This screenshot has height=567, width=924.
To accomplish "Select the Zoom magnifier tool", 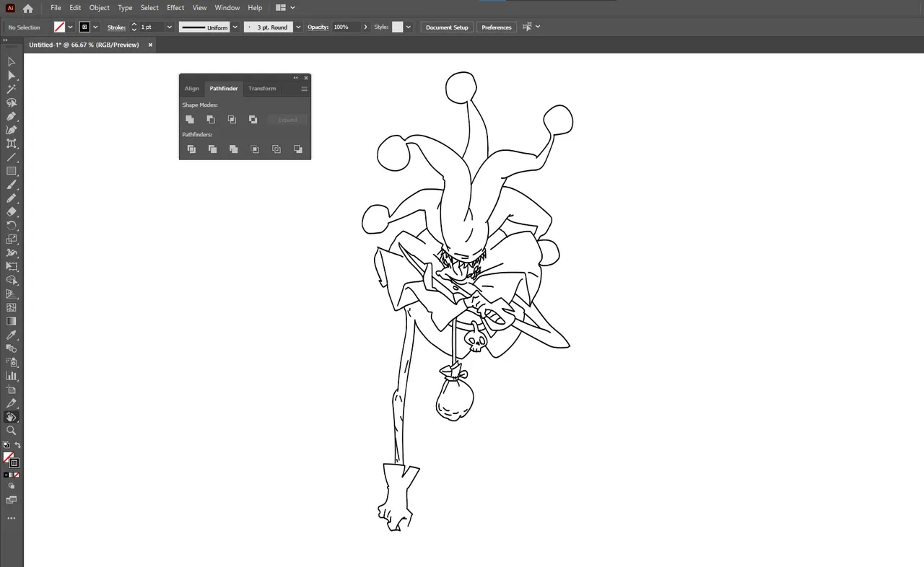I will (x=11, y=431).
